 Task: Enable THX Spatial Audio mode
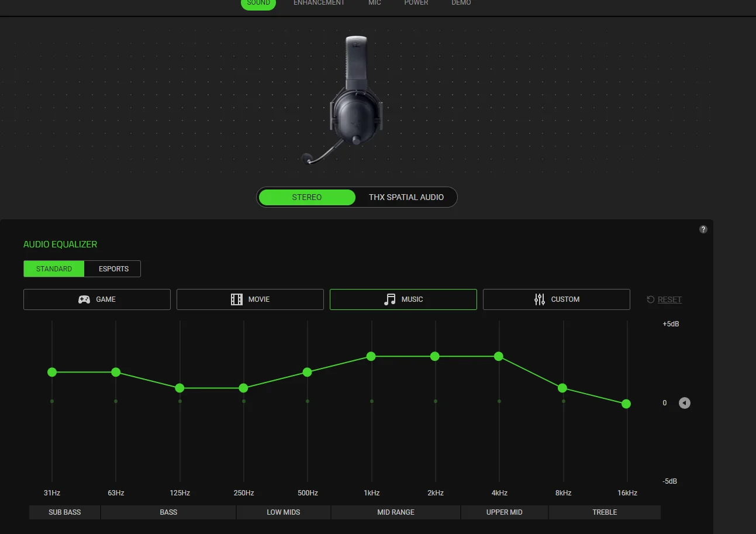(x=406, y=197)
